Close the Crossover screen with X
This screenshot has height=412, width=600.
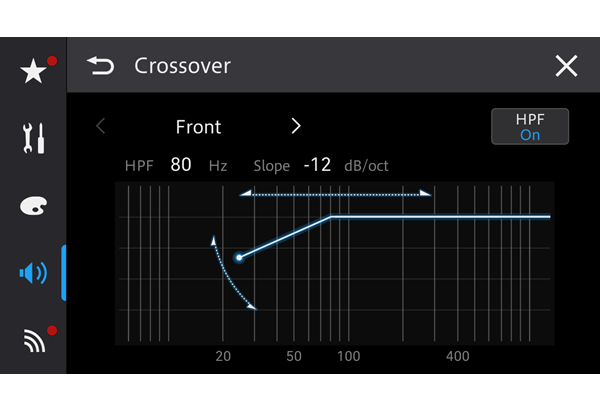coord(566,66)
